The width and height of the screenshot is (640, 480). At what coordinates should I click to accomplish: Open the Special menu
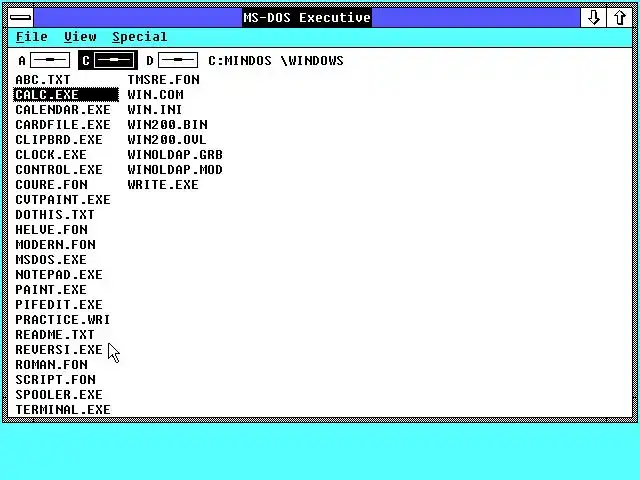click(x=140, y=37)
